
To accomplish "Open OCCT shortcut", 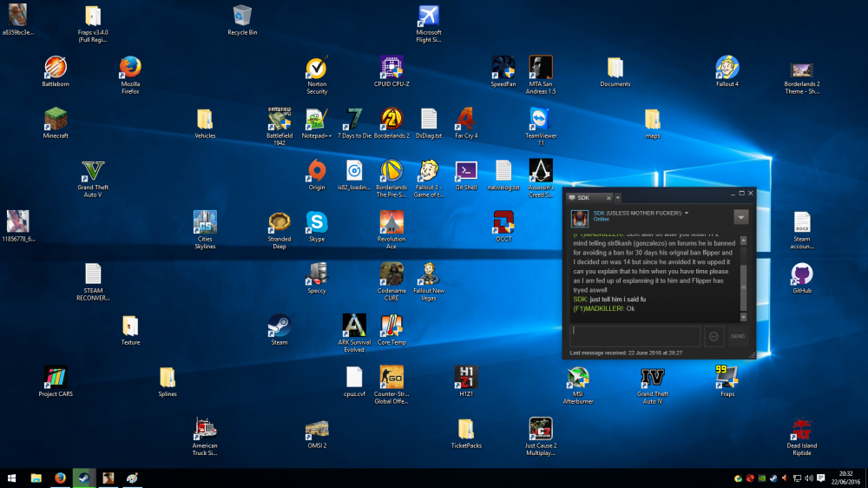I will click(x=503, y=226).
